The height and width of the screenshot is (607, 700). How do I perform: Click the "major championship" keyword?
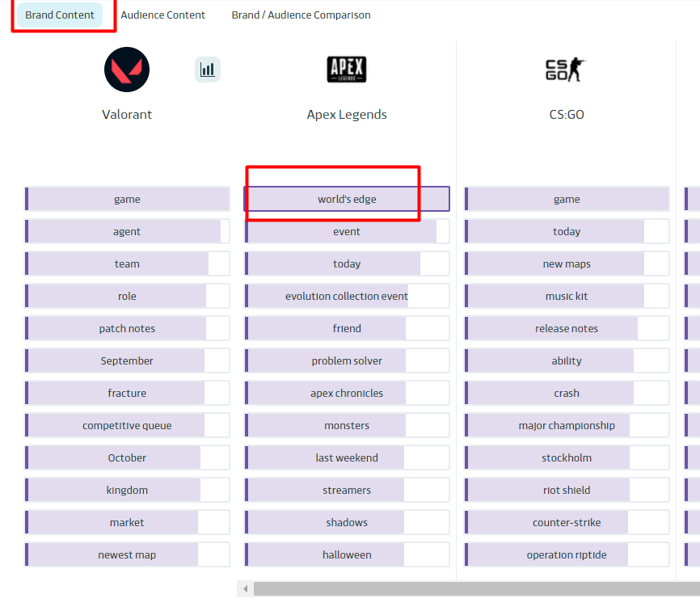coord(567,425)
